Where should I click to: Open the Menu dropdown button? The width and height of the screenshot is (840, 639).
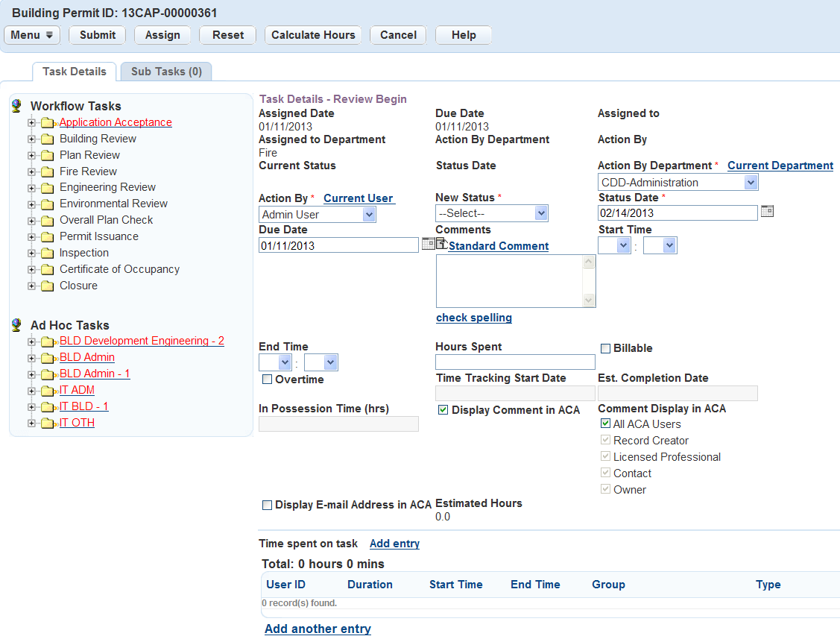pyautogui.click(x=31, y=35)
